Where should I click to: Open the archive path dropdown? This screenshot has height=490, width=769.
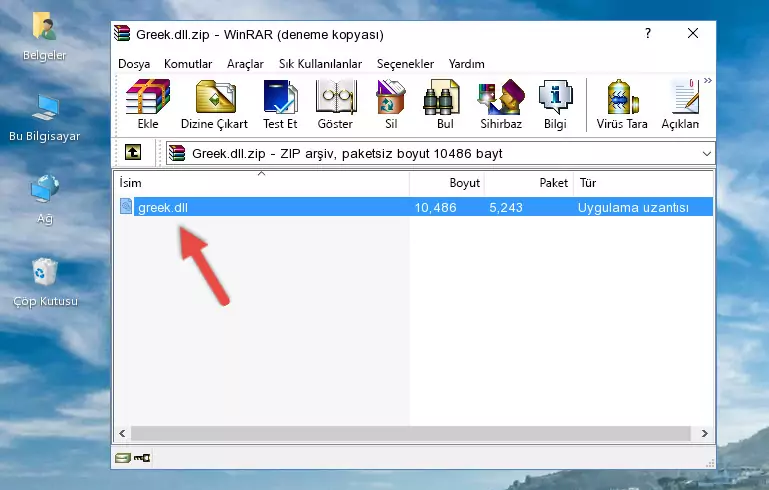(706, 154)
